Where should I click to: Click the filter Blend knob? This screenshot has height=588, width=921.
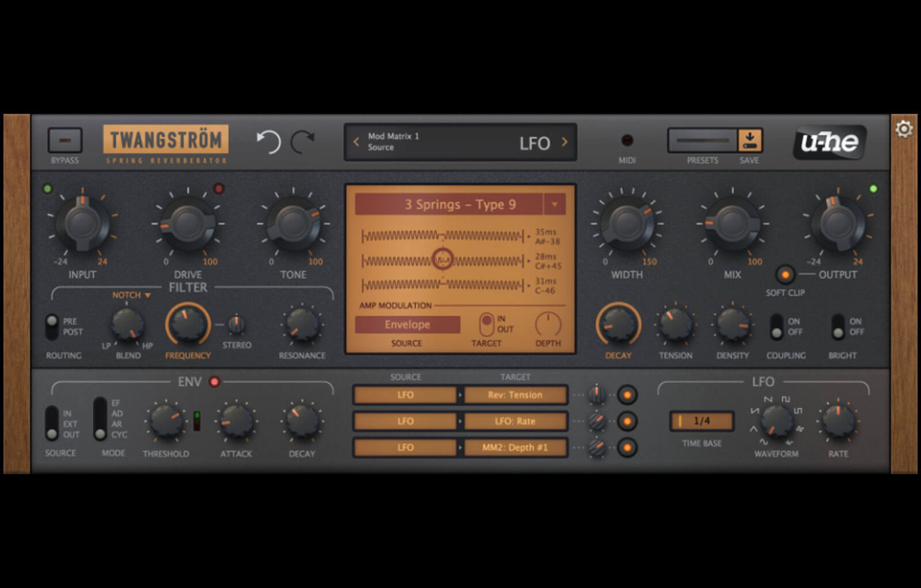pyautogui.click(x=128, y=324)
